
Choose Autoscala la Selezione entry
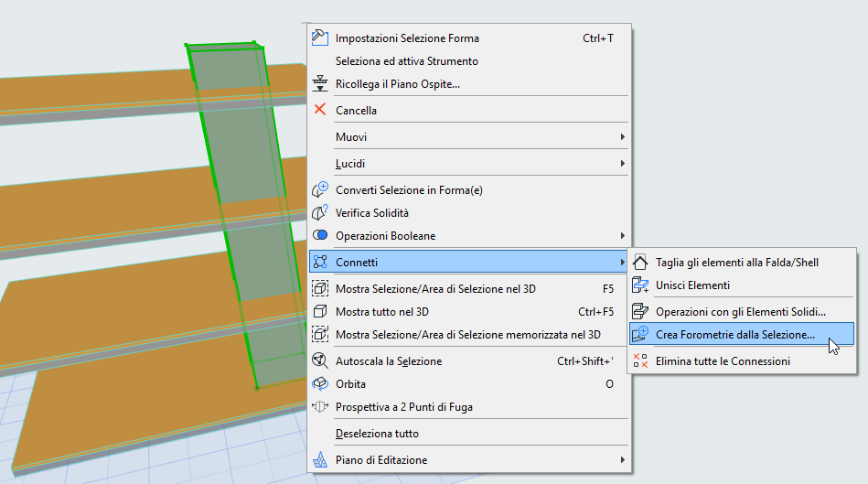coord(469,360)
